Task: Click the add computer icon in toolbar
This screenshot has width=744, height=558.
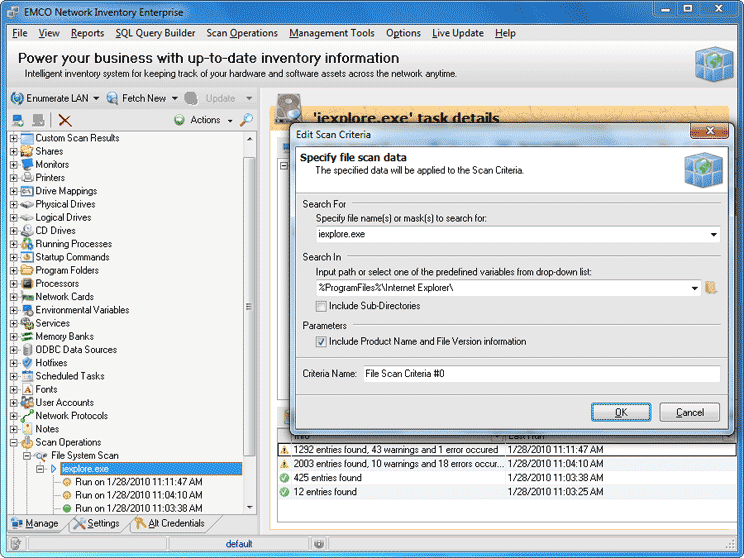Action: tap(17, 120)
